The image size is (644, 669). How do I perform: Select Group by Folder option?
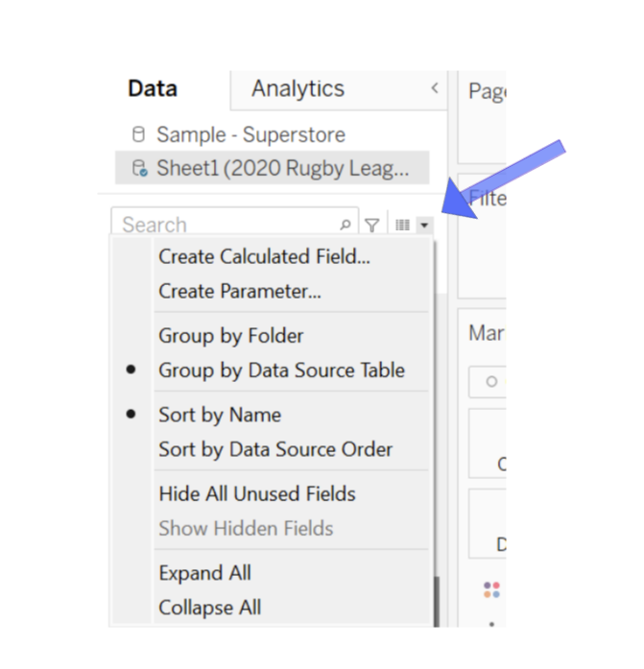click(x=231, y=336)
